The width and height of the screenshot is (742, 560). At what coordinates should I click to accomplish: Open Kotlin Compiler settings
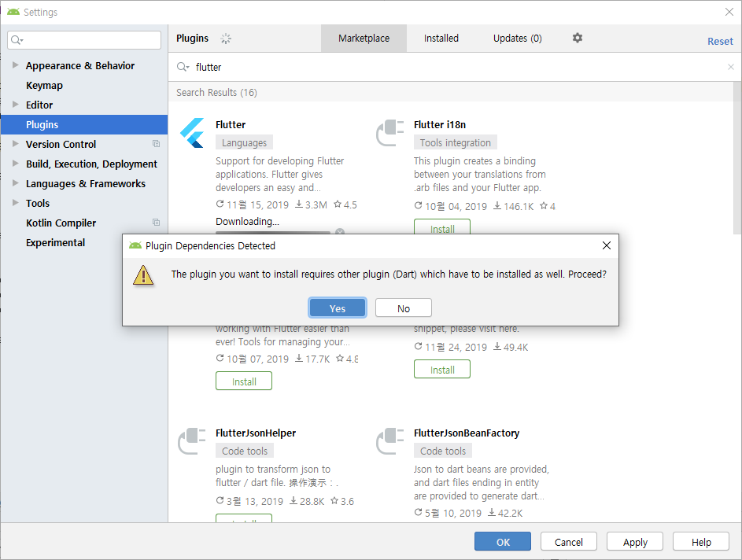(61, 223)
